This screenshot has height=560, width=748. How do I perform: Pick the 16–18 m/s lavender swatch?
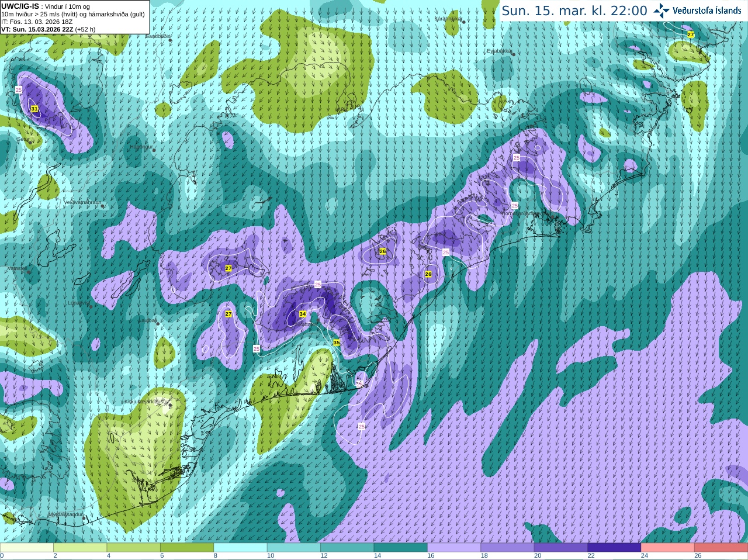[454, 548]
